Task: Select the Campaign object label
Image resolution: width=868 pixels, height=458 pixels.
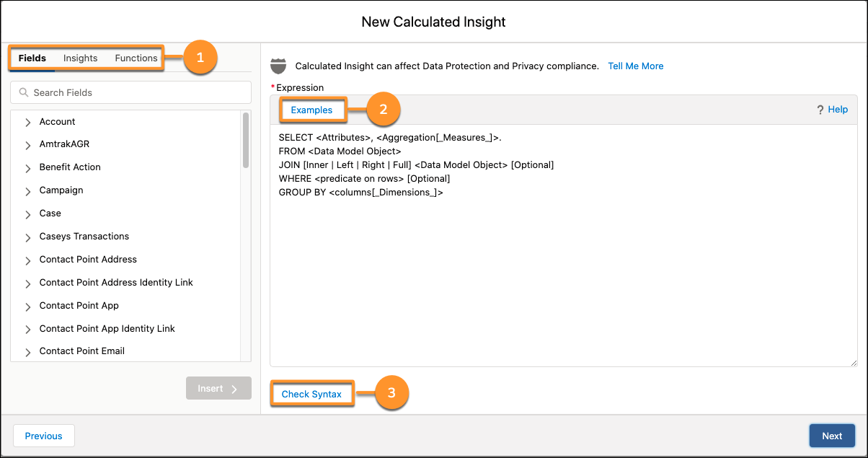Action: [x=61, y=190]
